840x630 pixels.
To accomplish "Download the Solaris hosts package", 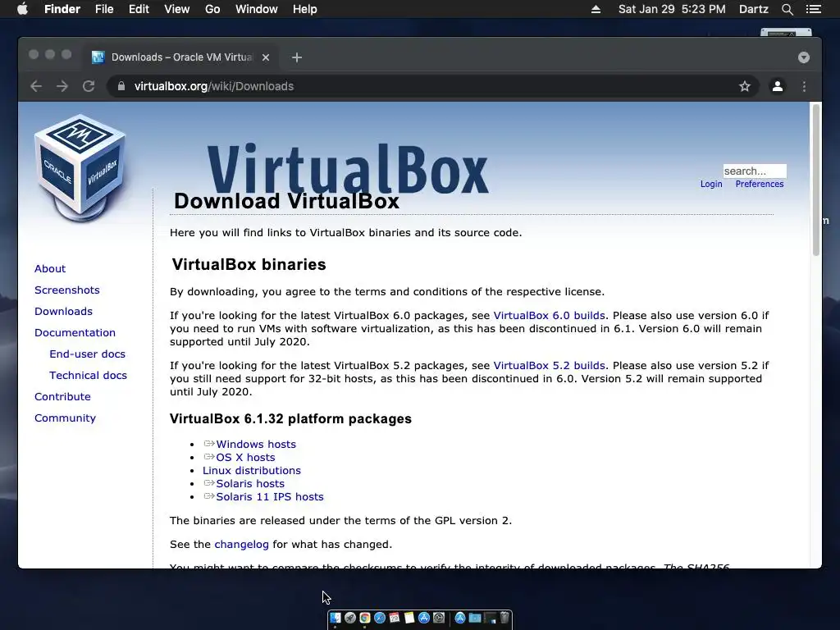I will pyautogui.click(x=250, y=483).
